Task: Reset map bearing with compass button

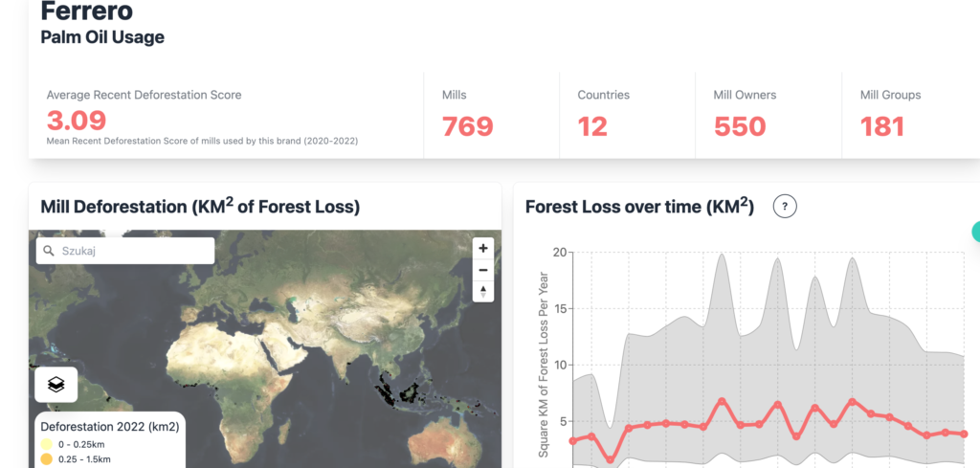Action: (483, 291)
